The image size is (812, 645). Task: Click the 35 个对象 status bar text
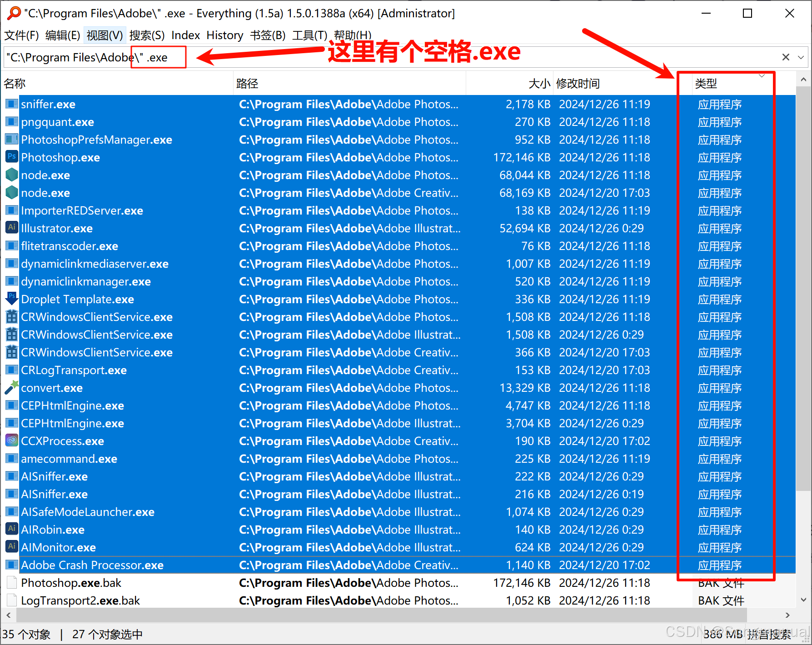pyautogui.click(x=26, y=635)
